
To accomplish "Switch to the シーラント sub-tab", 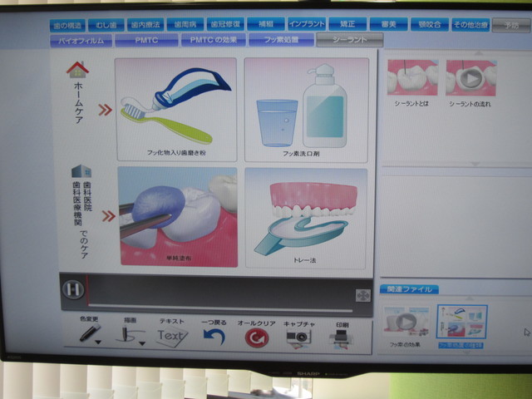I will [350, 40].
